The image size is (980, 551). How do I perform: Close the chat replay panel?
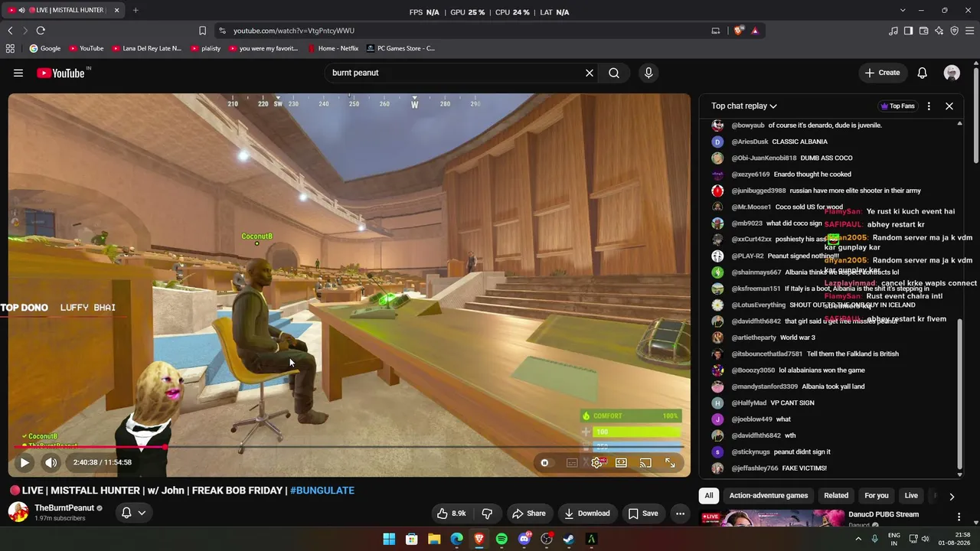click(x=949, y=106)
